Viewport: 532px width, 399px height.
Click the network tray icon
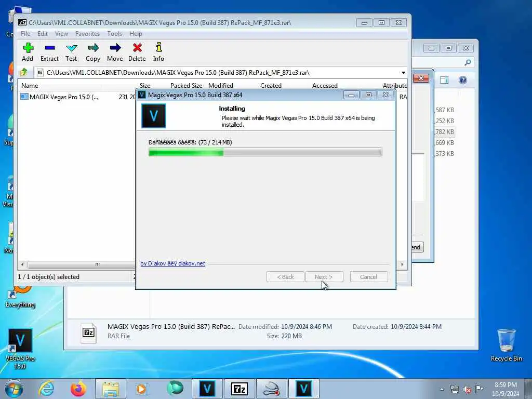[x=455, y=390]
